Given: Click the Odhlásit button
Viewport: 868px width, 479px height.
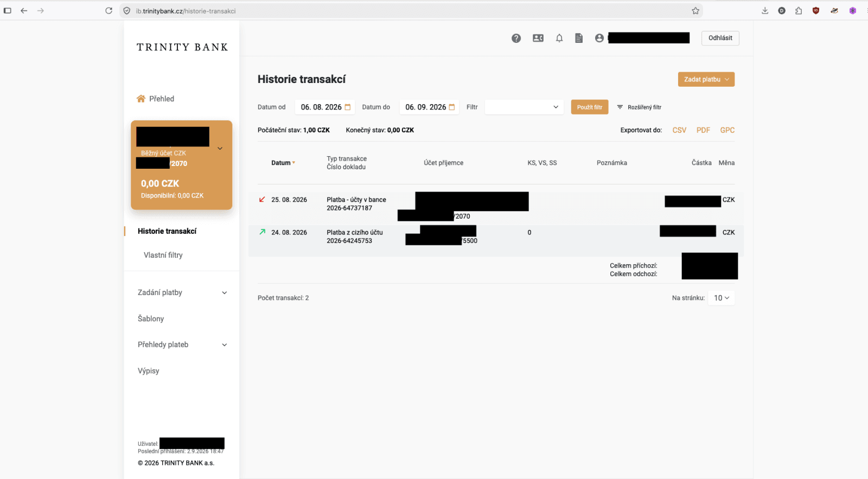Looking at the screenshot, I should 720,38.
